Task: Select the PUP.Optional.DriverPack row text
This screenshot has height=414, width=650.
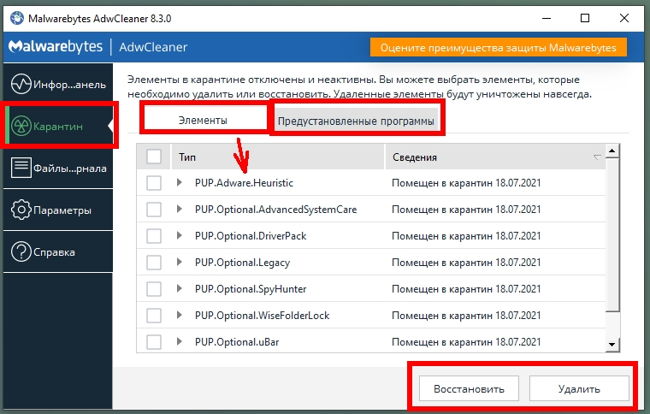Action: pyautogui.click(x=250, y=236)
